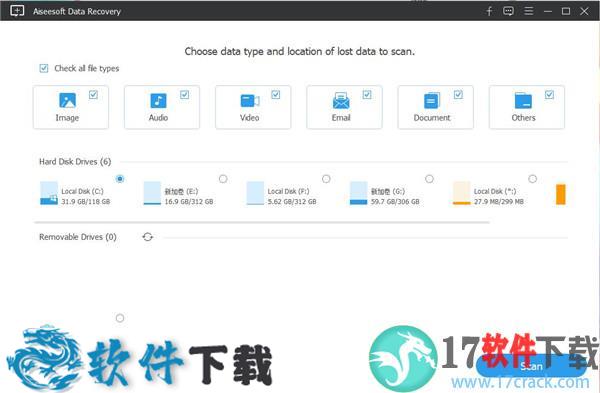Uncheck the Image checkbox
The image size is (600, 393).
93,95
